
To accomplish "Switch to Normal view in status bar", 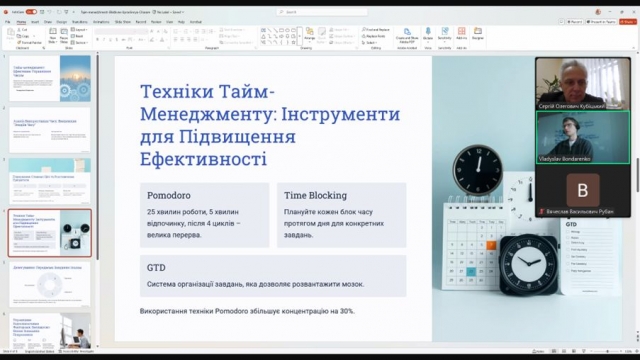I will coord(554,351).
